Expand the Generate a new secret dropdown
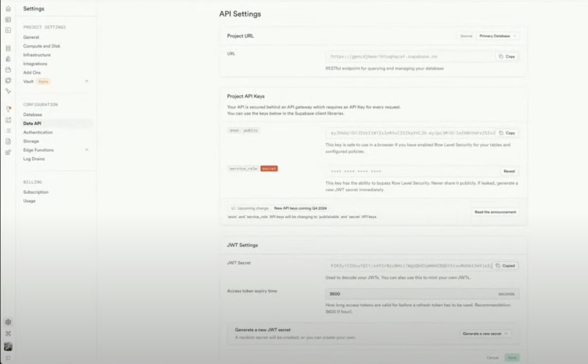Screen dimensions: 588x364 pos(485,333)
